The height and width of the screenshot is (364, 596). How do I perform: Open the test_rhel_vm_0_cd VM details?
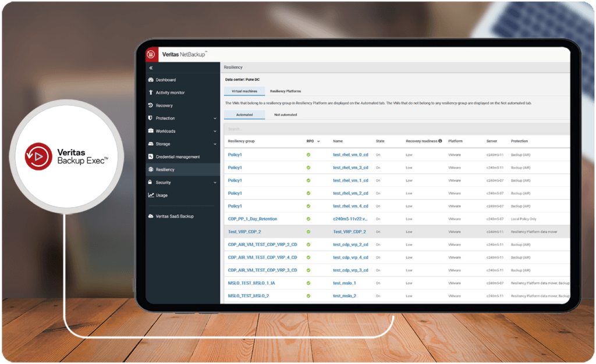click(350, 156)
